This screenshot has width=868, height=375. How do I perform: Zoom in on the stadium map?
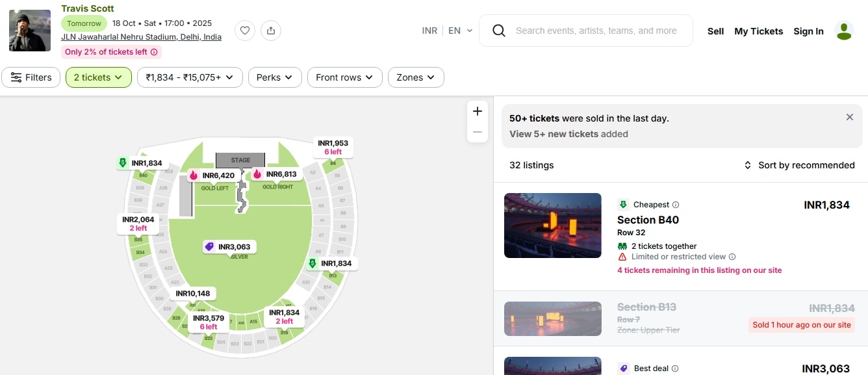478,111
